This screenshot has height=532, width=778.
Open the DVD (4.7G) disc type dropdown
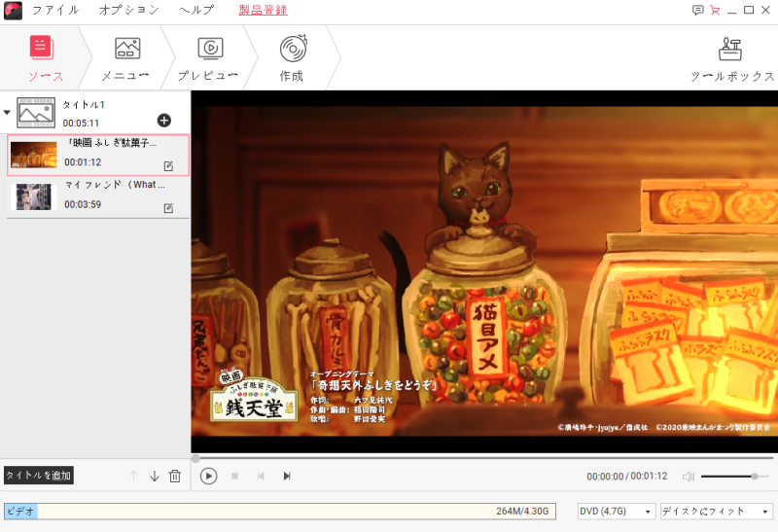(617, 512)
